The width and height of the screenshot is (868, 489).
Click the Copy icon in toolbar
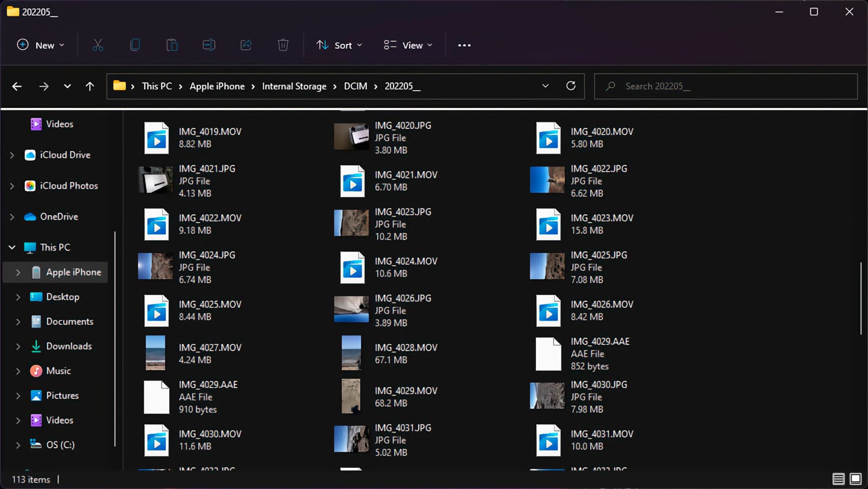click(x=135, y=45)
